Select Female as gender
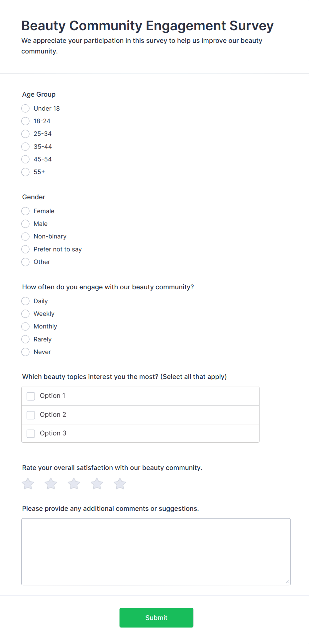 [x=26, y=211]
